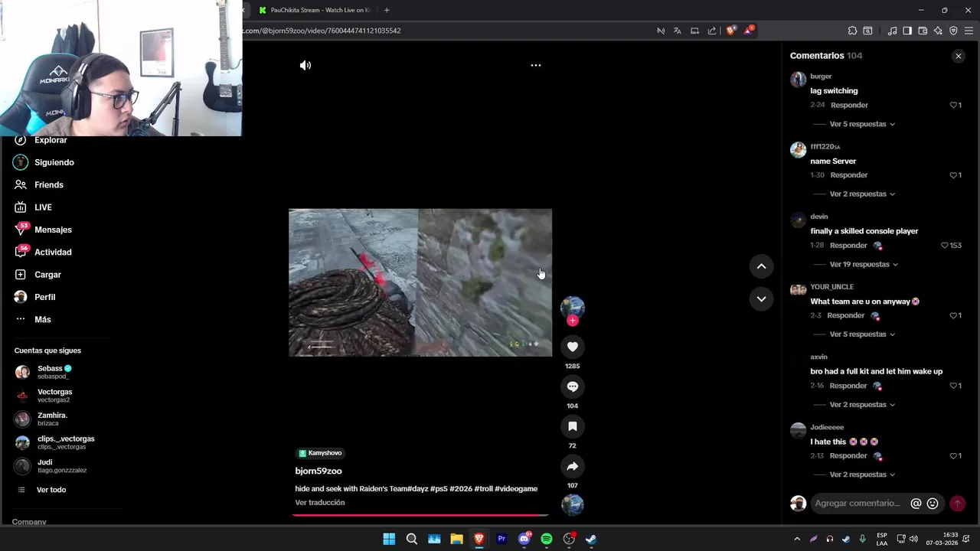Open the bjorn59zoo creator name

point(318,471)
